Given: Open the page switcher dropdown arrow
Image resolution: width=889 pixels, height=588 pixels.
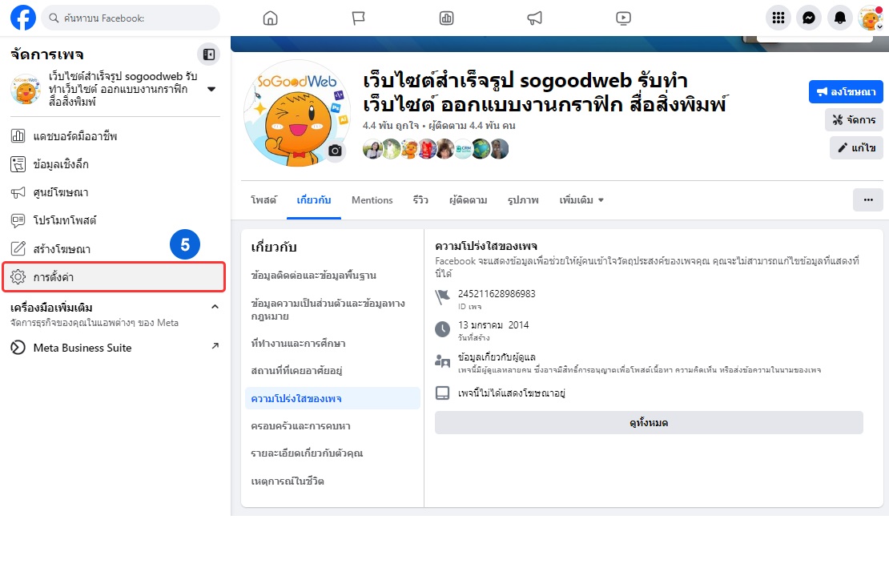Looking at the screenshot, I should pos(211,89).
